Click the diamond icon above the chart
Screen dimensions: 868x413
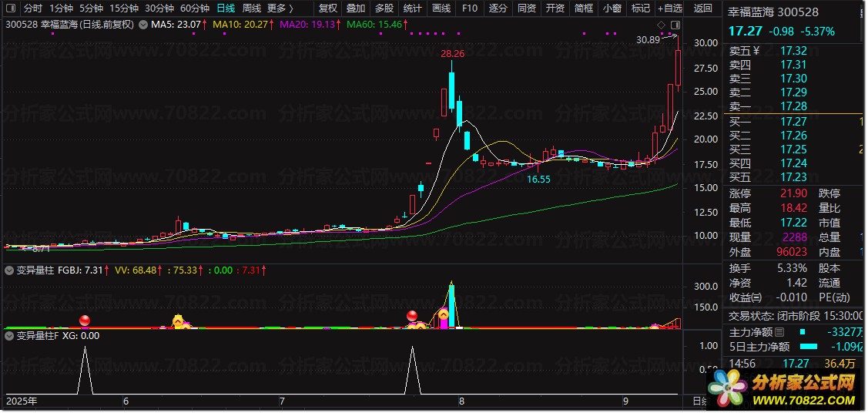pyautogui.click(x=660, y=25)
